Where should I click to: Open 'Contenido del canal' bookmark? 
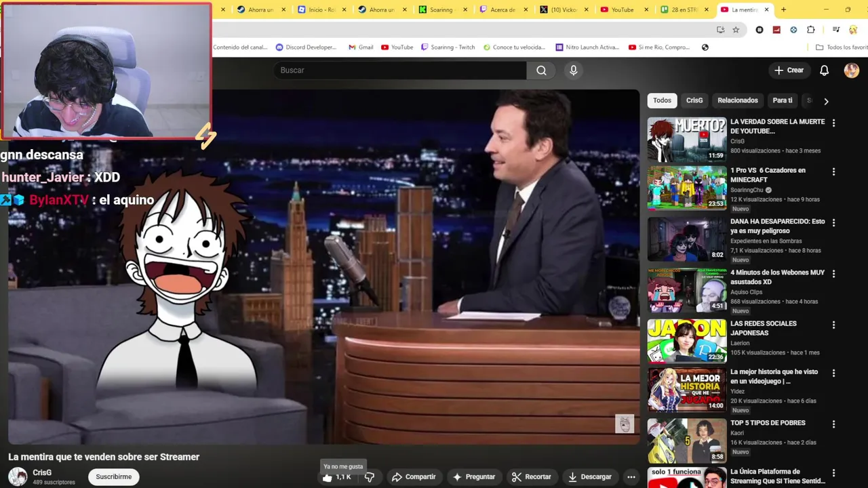(240, 47)
